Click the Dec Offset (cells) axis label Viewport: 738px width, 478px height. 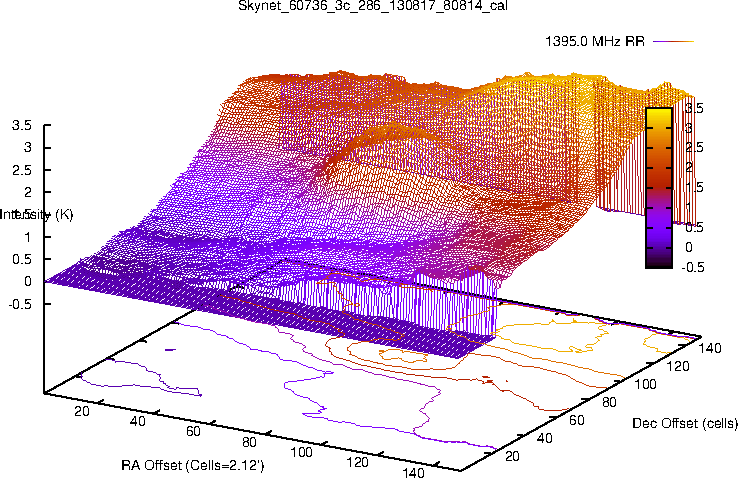685,423
